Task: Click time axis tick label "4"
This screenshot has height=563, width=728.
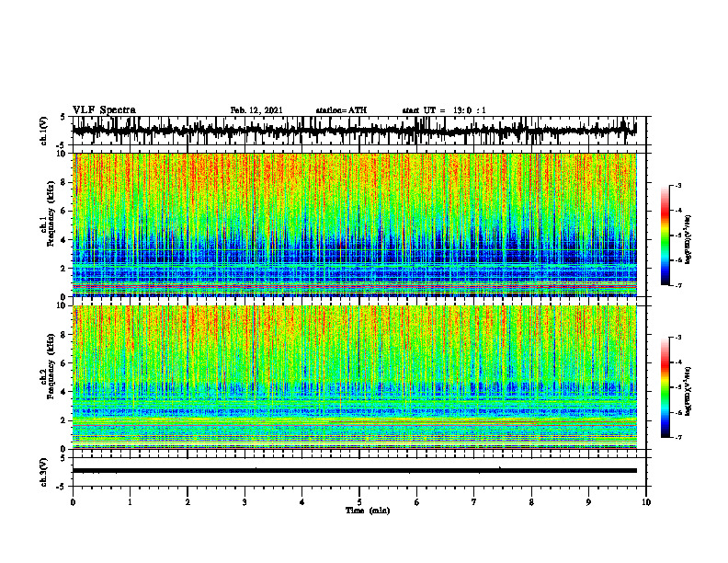Action: click(302, 502)
